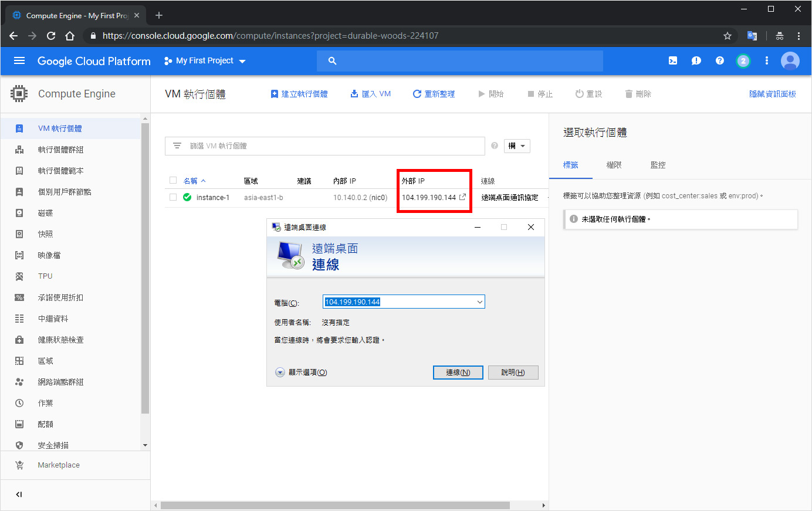The height and width of the screenshot is (511, 812).
Task: Open the feedback icon in header
Action: tap(696, 60)
